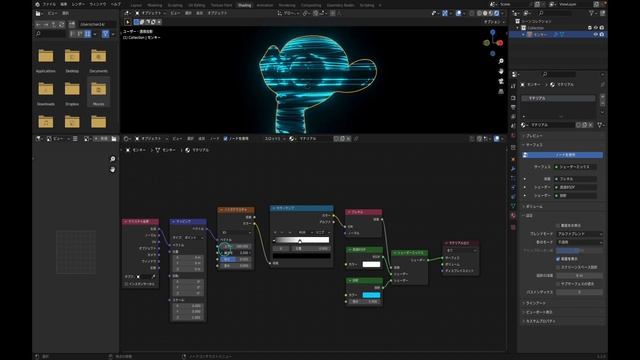Switch to the Geometry Nodes workspace tab
Screen dimensions: 640x360
(340, 5)
